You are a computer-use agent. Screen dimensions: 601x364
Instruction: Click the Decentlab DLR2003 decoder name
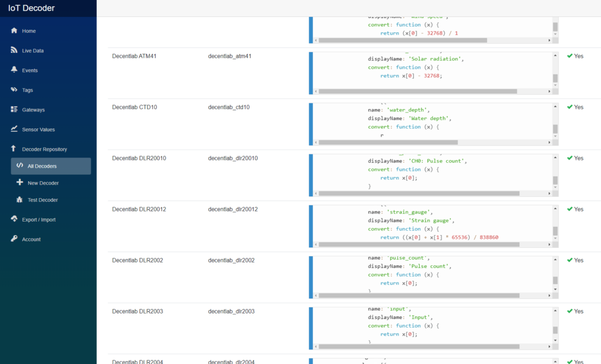click(137, 311)
